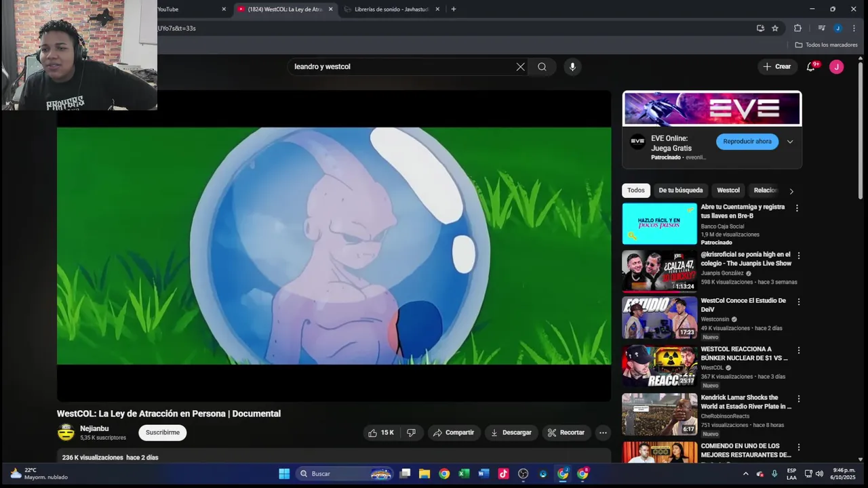Open the Chrome three-dot menu
Image resolution: width=868 pixels, height=488 pixels.
(x=854, y=28)
